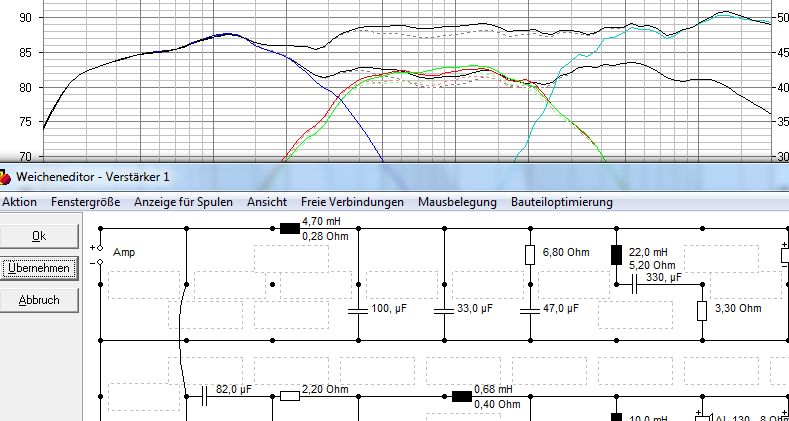Click the 6,80 Ohm value label
The image size is (789, 421).
coord(566,252)
